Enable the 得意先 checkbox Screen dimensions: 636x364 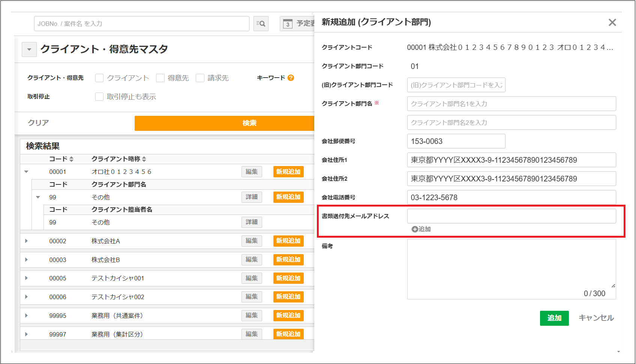tap(160, 78)
